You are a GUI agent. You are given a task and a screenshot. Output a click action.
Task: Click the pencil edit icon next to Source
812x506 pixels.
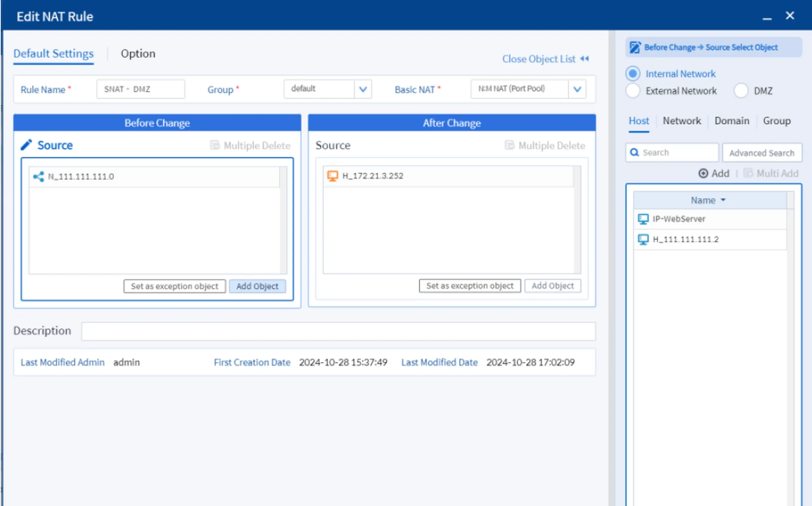tap(26, 145)
